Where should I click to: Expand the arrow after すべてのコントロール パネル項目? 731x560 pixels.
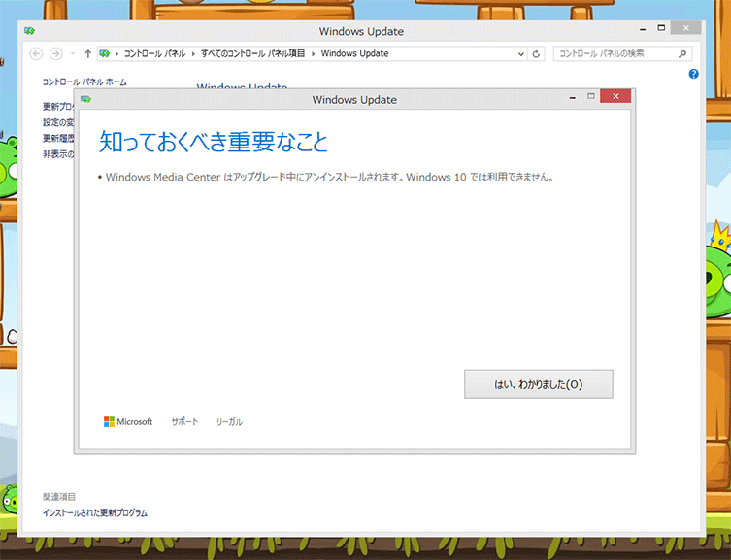313,54
